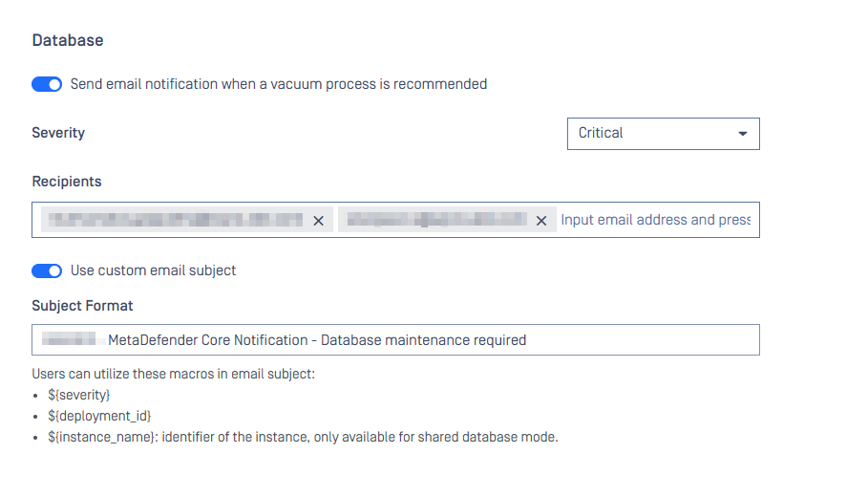Click the Severity dropdown caret arrow
The image size is (868, 497).
pyautogui.click(x=743, y=134)
